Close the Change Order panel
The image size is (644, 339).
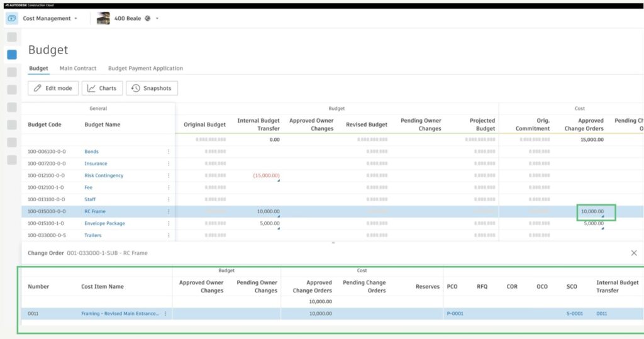(633, 252)
